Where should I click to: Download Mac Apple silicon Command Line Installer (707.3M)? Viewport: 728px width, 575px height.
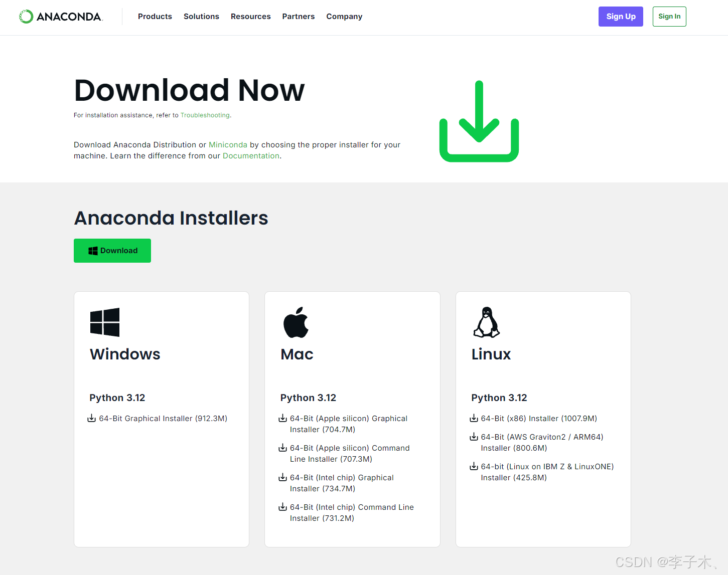(x=350, y=454)
